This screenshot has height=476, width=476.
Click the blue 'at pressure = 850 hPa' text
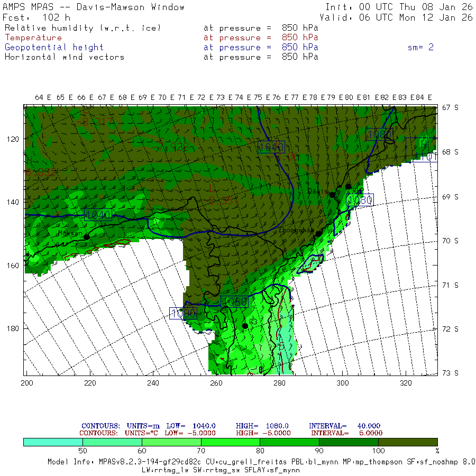click(x=261, y=47)
